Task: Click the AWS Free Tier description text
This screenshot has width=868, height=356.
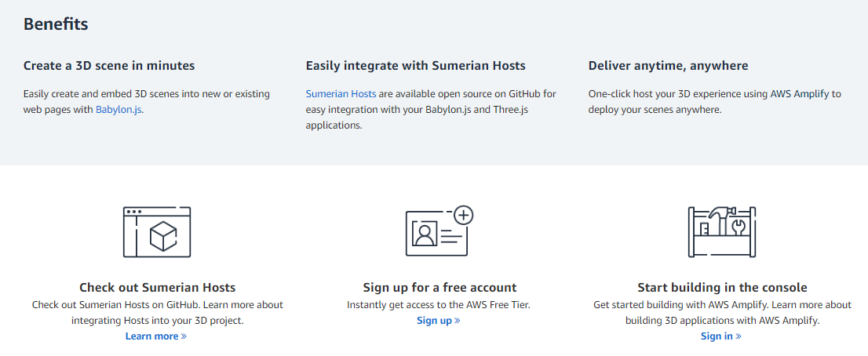Action: tap(439, 305)
